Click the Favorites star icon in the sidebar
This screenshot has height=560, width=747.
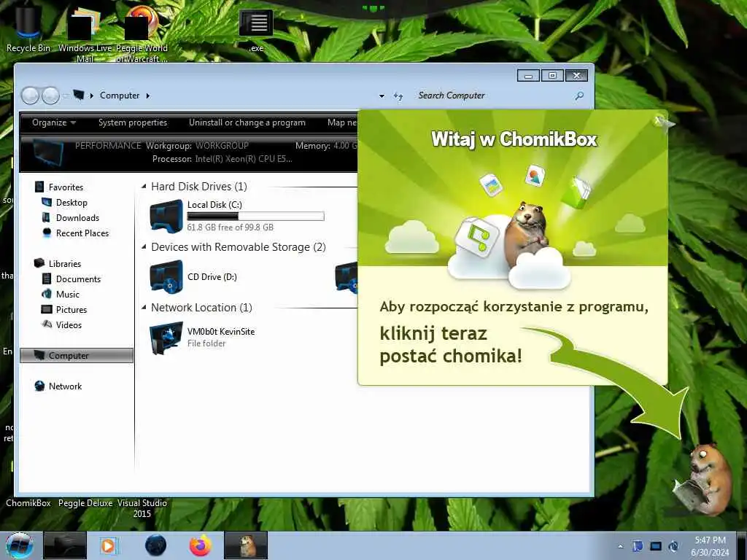39,187
